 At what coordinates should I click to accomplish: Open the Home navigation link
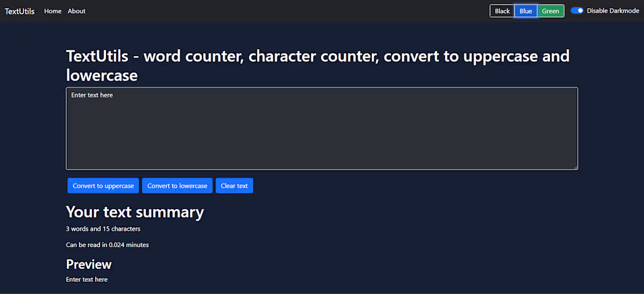53,11
